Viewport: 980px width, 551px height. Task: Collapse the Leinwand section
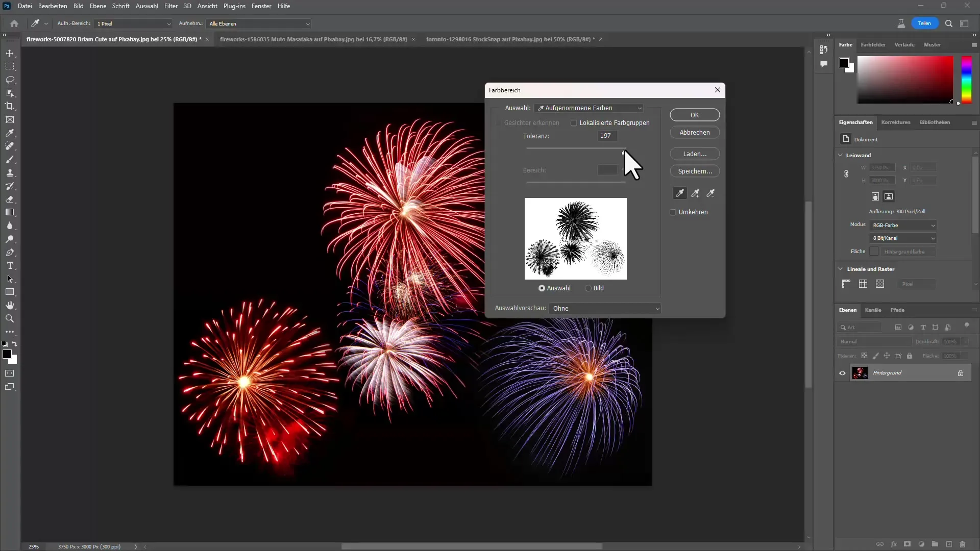pyautogui.click(x=840, y=155)
